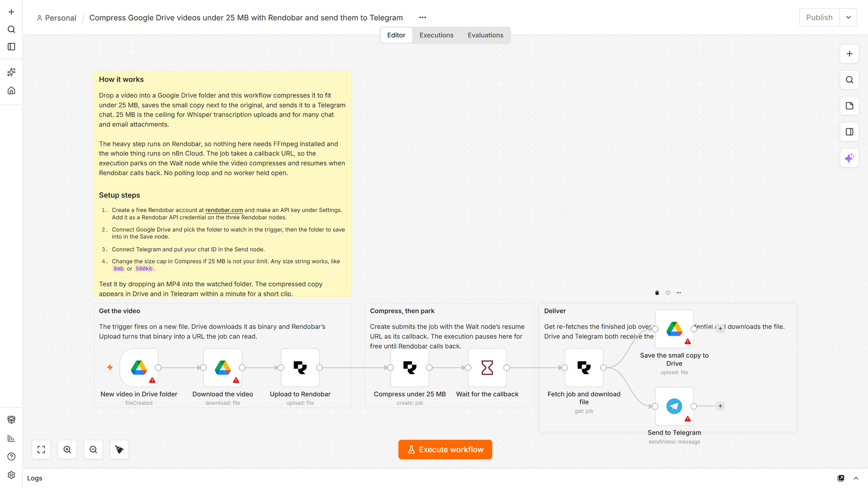Open the AI sparkle icon in the left sidebar
The width and height of the screenshot is (868, 488).
pos(11,72)
